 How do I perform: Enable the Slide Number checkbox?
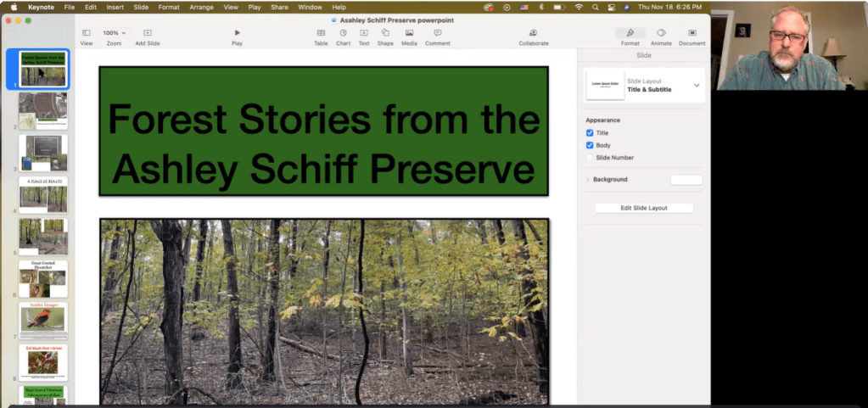[x=591, y=158]
